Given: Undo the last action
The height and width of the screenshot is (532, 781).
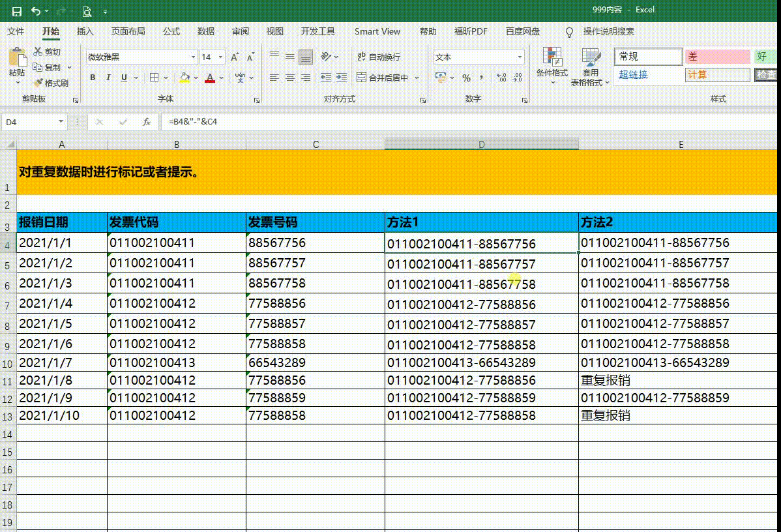Looking at the screenshot, I should point(36,11).
